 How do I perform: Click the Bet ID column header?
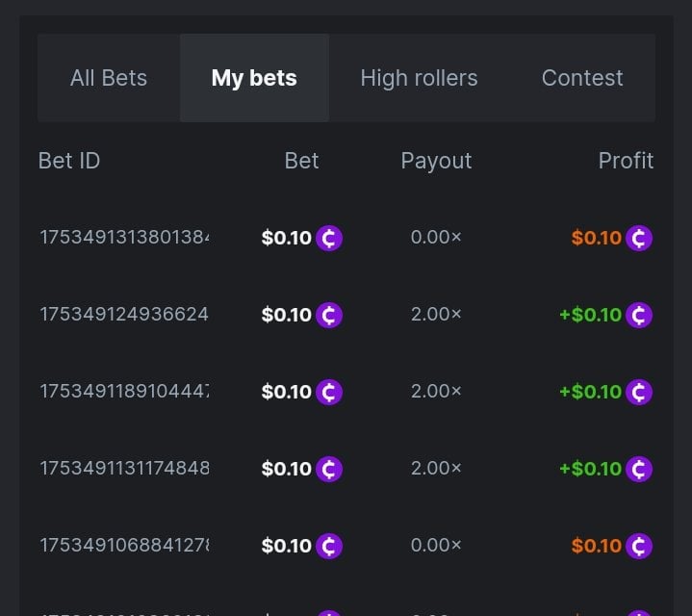69,161
